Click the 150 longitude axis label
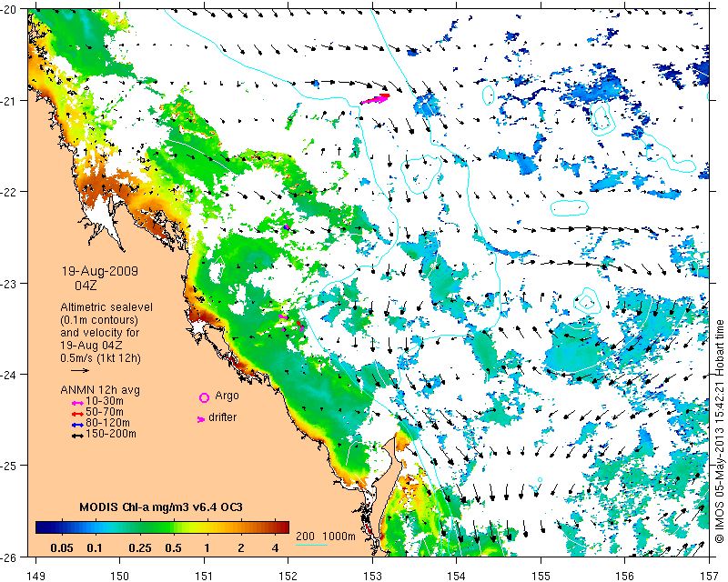Image resolution: width=728 pixels, height=582 pixels. click(x=120, y=576)
